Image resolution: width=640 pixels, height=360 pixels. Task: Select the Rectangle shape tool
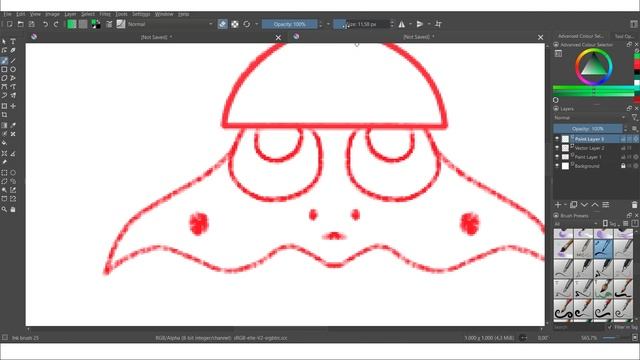pyautogui.click(x=4, y=69)
